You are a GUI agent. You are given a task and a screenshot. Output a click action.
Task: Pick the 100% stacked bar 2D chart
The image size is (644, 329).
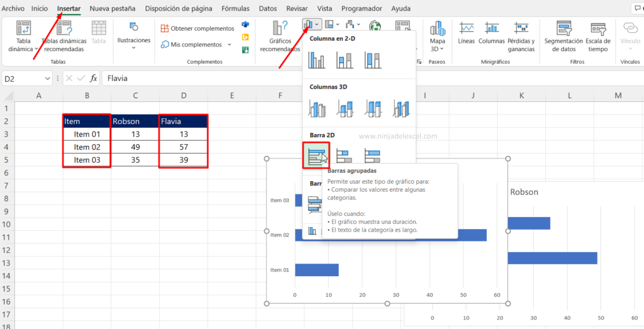(x=373, y=155)
